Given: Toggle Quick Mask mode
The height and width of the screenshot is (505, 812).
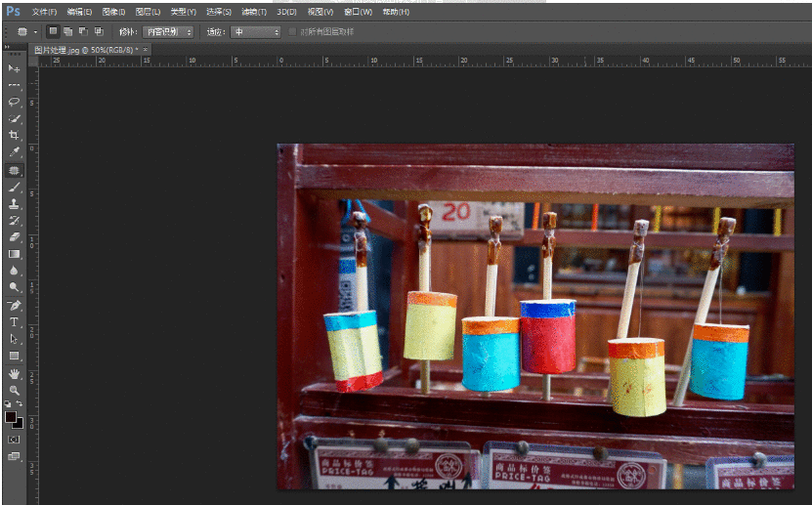Looking at the screenshot, I should pos(14,440).
